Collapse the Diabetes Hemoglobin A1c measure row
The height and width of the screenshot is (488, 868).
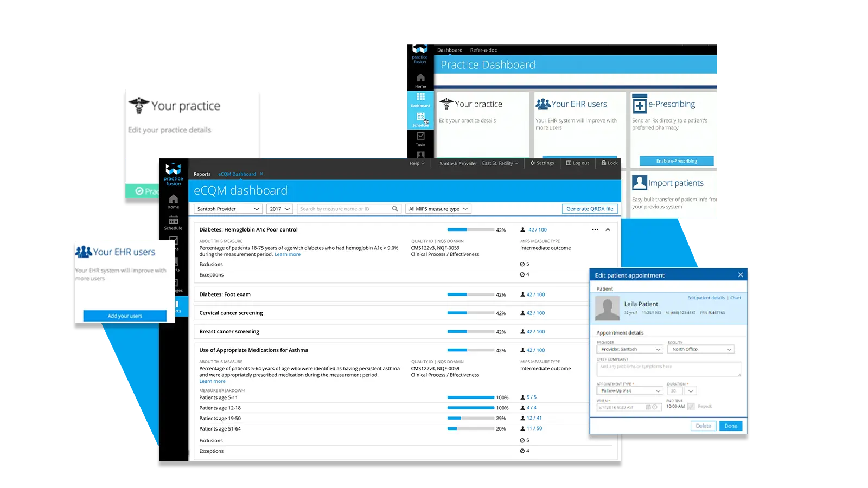tap(608, 230)
